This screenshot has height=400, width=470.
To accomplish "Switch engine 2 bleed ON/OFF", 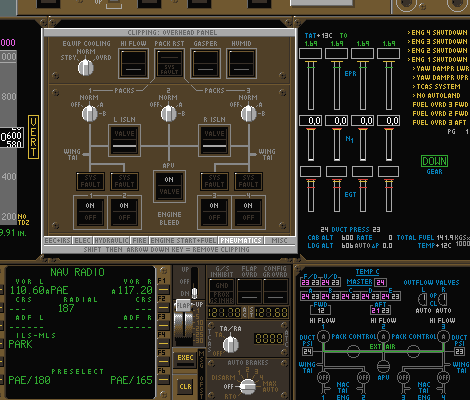I will (x=124, y=212).
